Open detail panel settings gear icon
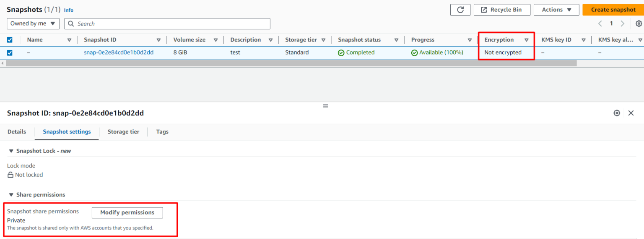 [617, 113]
